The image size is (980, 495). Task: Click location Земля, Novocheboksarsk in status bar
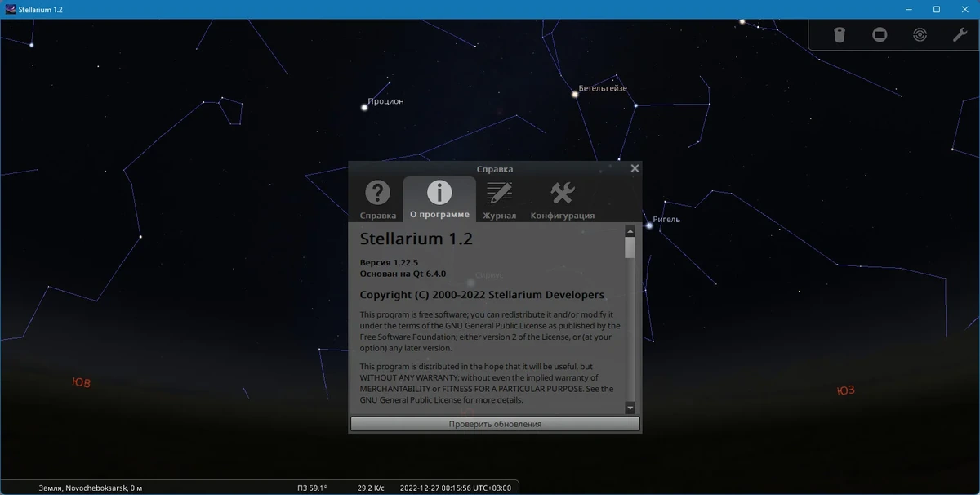[91, 488]
